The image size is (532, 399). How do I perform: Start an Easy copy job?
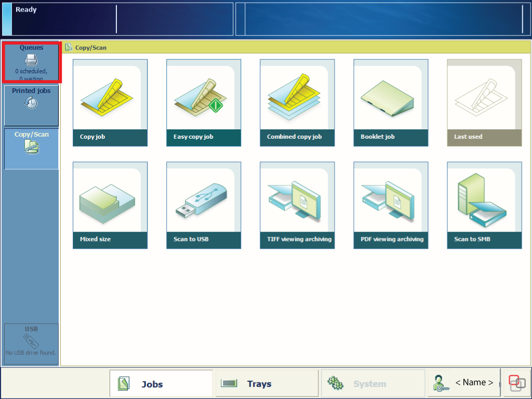pos(204,103)
